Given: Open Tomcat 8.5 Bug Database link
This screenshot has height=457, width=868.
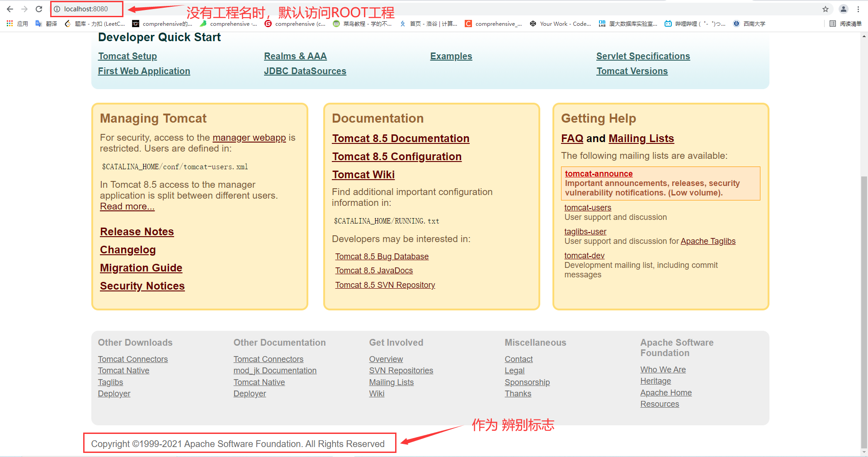Looking at the screenshot, I should (382, 257).
